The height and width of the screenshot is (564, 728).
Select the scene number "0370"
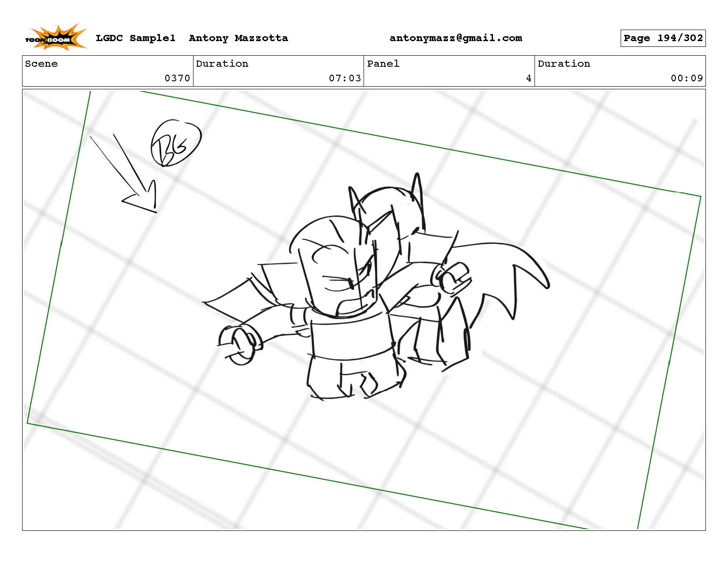click(x=177, y=78)
